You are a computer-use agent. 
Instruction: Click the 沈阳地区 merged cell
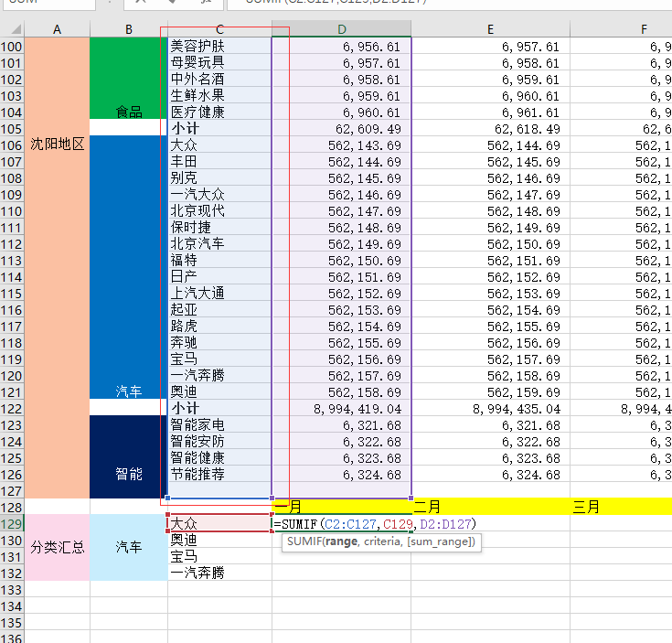[x=57, y=268]
